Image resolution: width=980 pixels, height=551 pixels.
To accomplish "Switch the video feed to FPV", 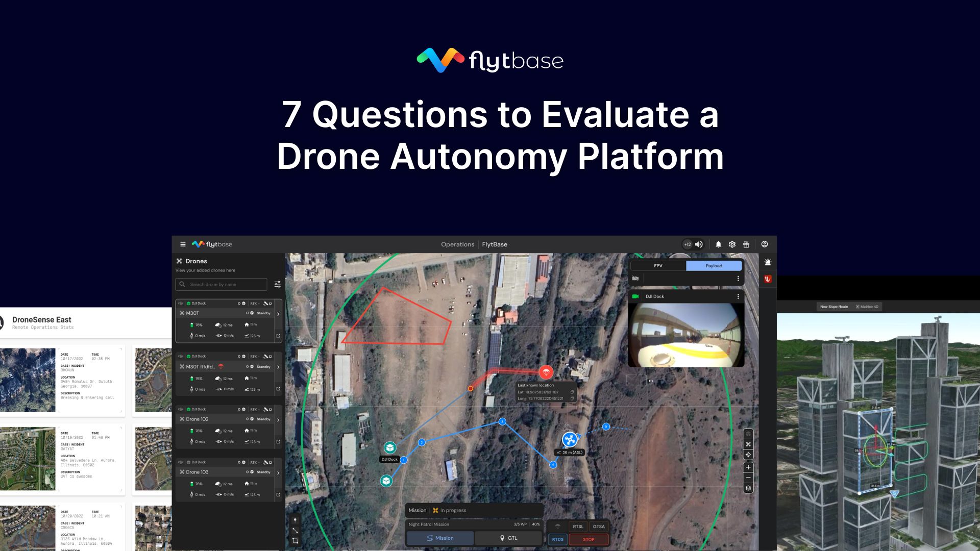I will click(658, 266).
